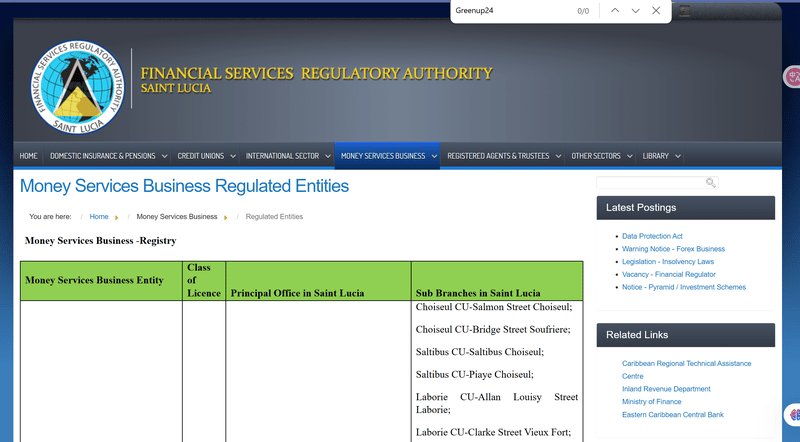This screenshot has width=800, height=442.
Task: Click Saltibus CU-Piaye Choiseul entry
Action: point(474,374)
